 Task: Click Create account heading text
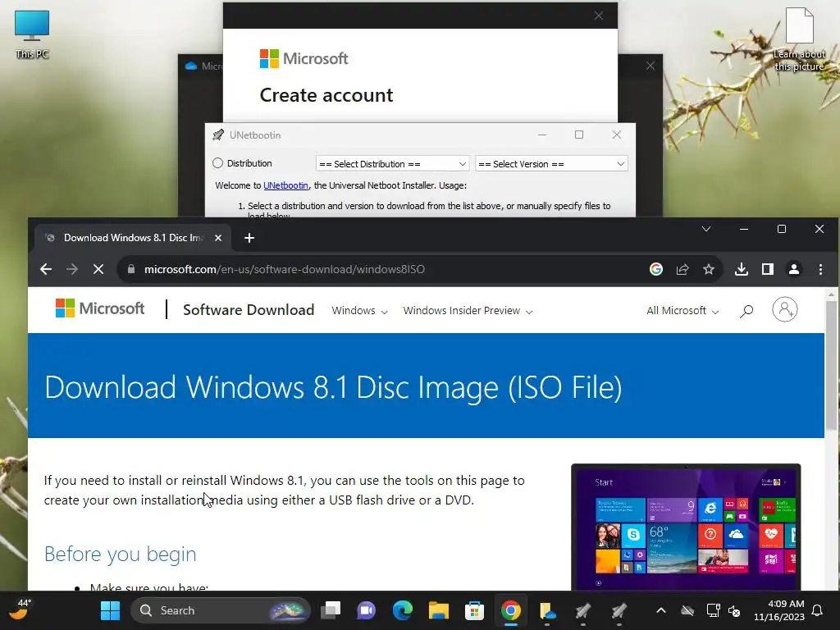click(x=326, y=95)
